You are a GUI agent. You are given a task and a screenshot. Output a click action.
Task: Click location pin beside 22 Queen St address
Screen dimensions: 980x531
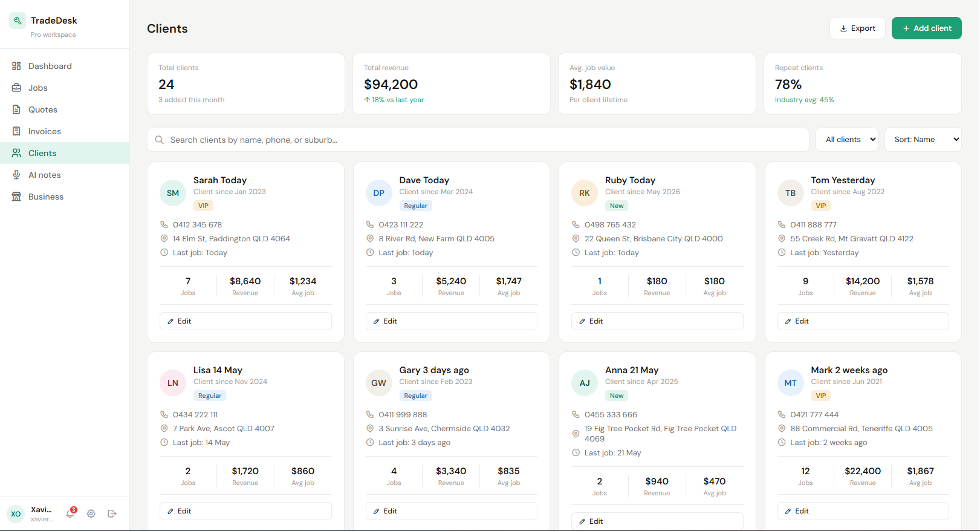pos(576,238)
